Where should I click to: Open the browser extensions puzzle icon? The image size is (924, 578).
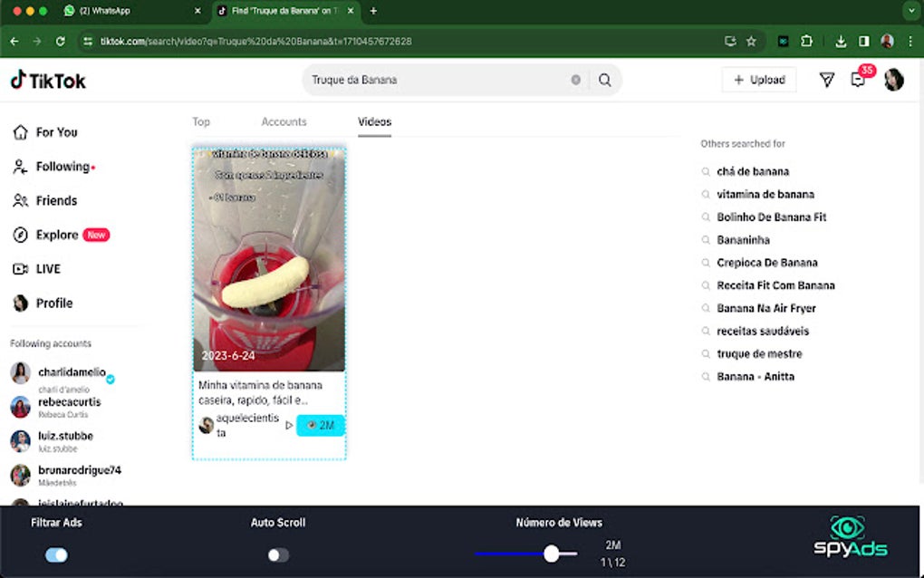pyautogui.click(x=807, y=42)
